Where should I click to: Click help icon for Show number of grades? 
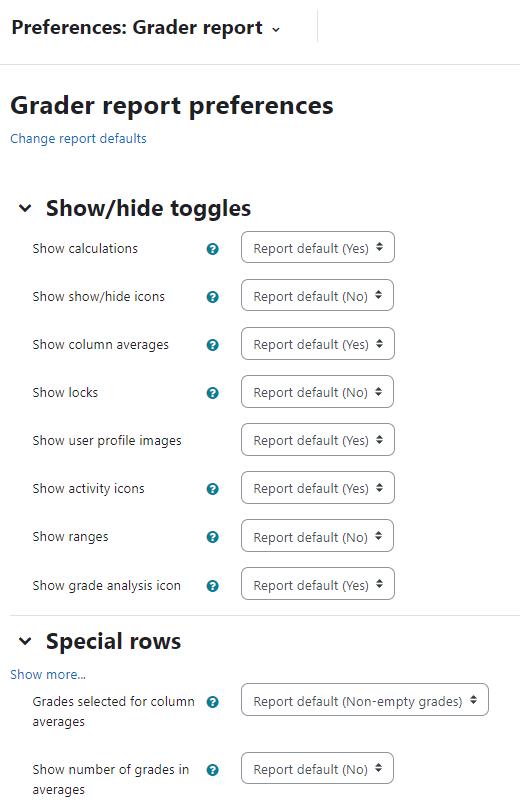coord(213,770)
